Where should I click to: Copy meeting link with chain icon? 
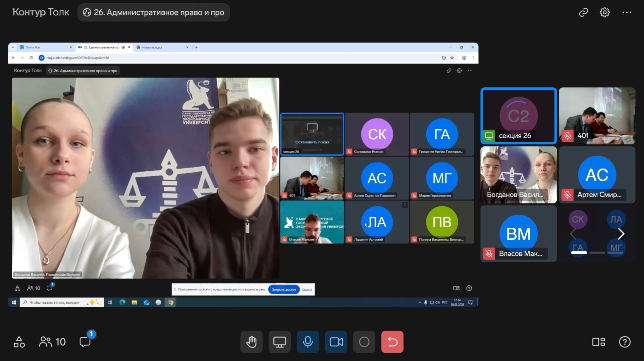[x=583, y=12]
